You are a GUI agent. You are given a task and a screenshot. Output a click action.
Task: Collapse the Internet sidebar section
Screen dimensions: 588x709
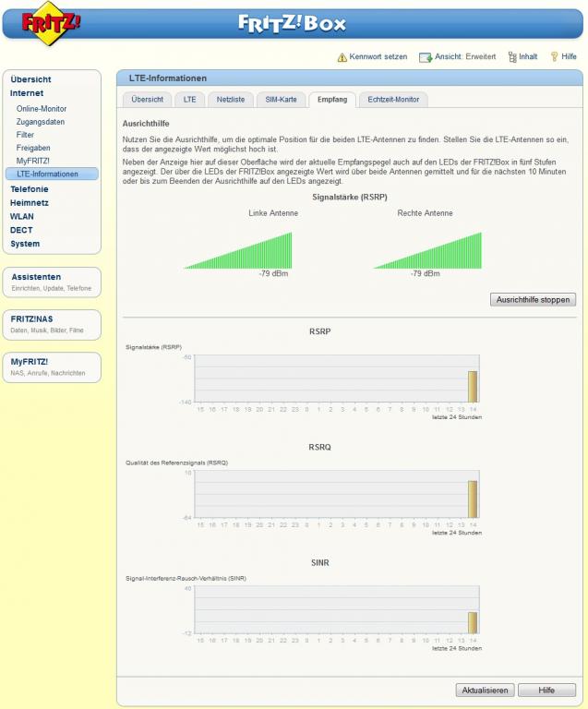(27, 93)
